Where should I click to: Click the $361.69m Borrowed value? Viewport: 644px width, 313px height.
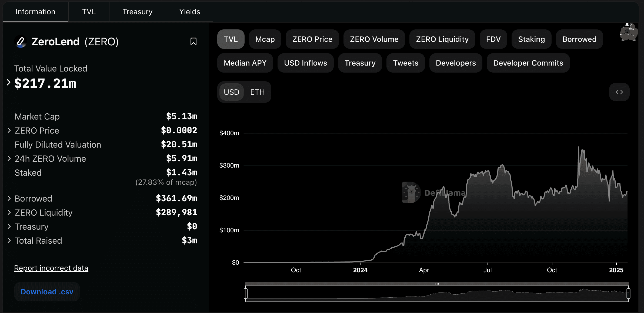(x=176, y=199)
